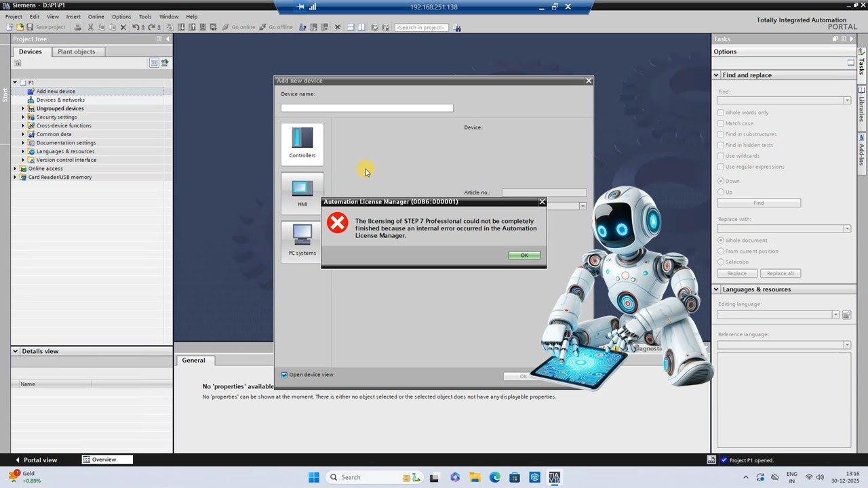Click OK in the Automation License Manager dialog

[x=524, y=256]
